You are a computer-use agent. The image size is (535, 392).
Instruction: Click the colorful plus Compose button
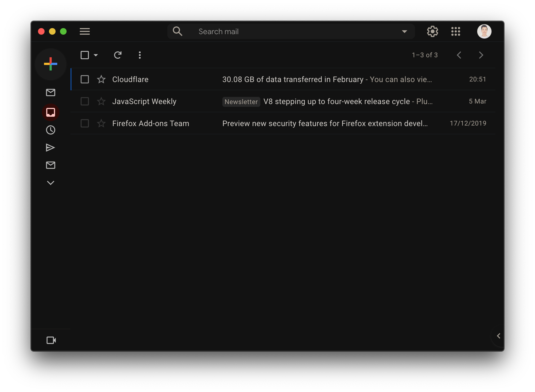[x=51, y=64]
